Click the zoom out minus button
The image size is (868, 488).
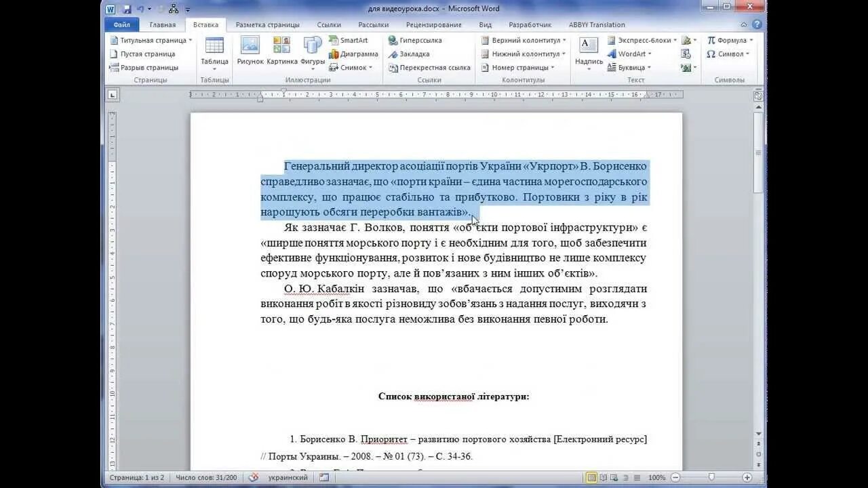click(x=675, y=477)
